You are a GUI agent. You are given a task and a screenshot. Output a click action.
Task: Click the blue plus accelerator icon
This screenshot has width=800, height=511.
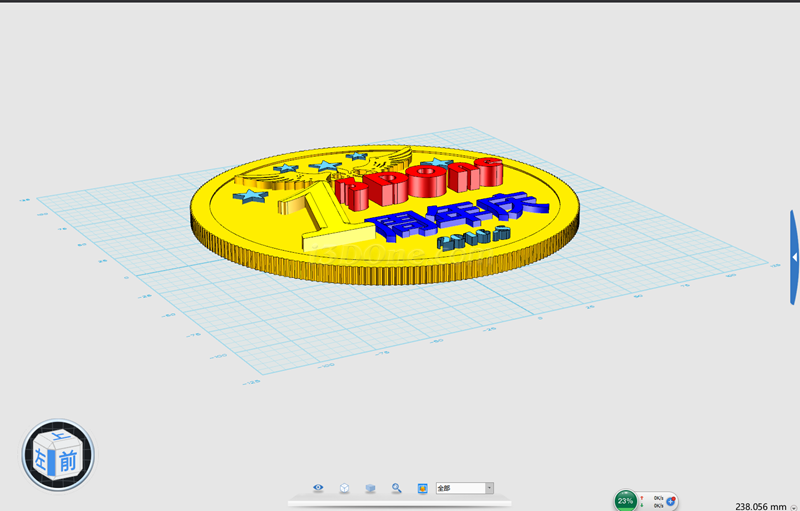tap(672, 500)
